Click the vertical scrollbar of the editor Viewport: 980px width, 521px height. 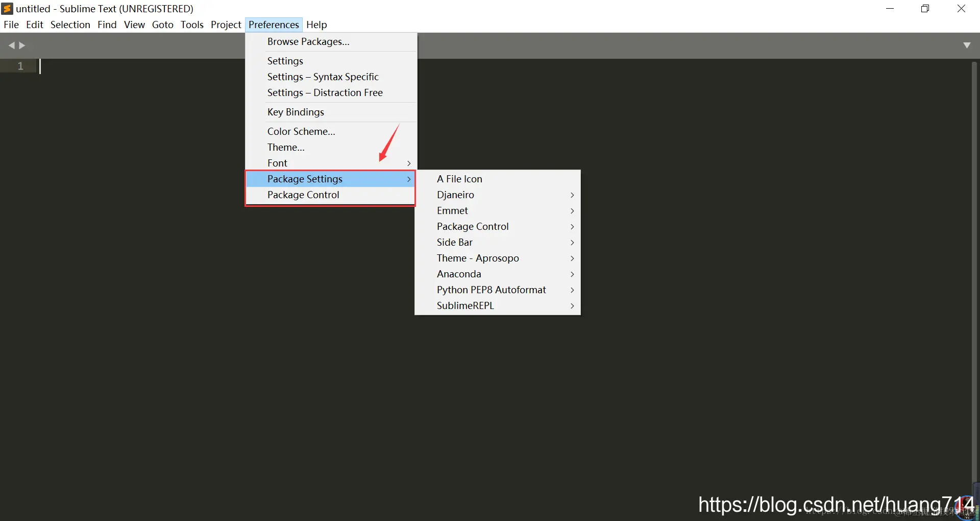click(974, 271)
